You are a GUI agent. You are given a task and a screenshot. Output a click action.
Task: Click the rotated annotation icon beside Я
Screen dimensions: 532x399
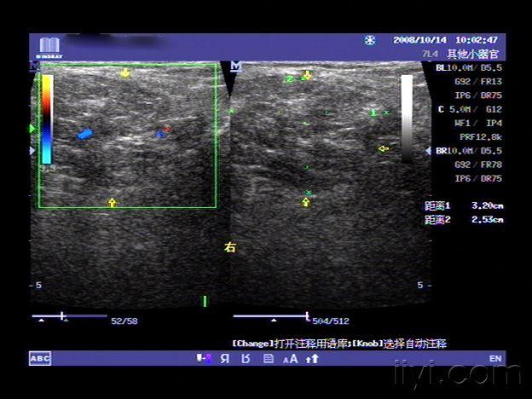tap(246, 359)
